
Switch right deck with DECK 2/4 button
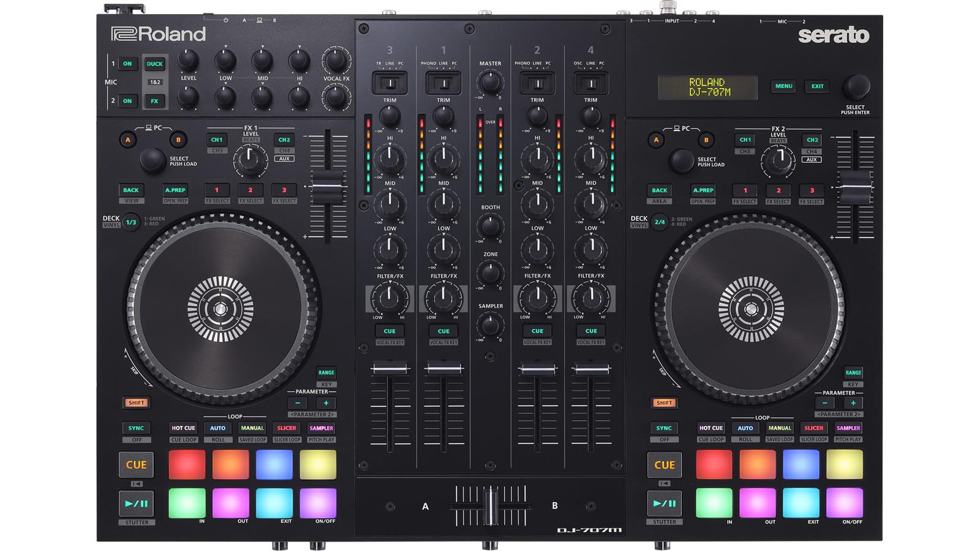point(660,222)
